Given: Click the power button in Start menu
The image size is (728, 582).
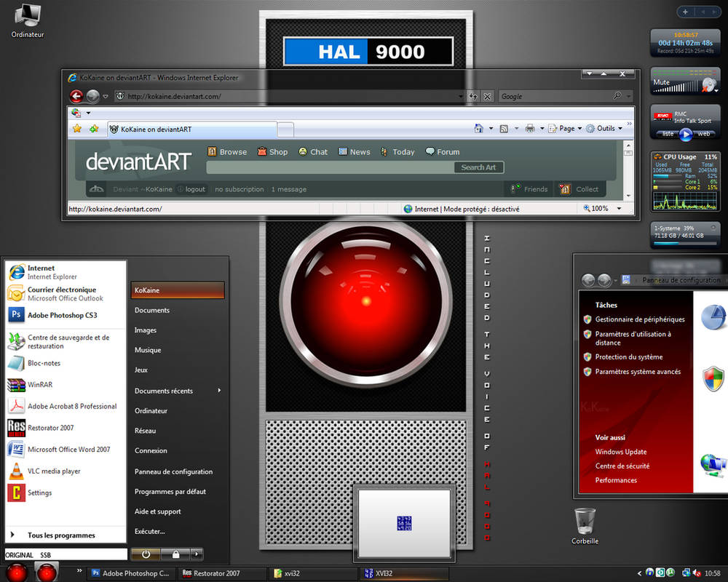Looking at the screenshot, I should 146,554.
